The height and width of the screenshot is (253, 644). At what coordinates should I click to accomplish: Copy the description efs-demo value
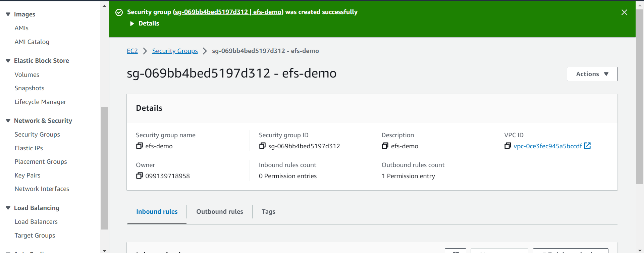click(x=385, y=146)
